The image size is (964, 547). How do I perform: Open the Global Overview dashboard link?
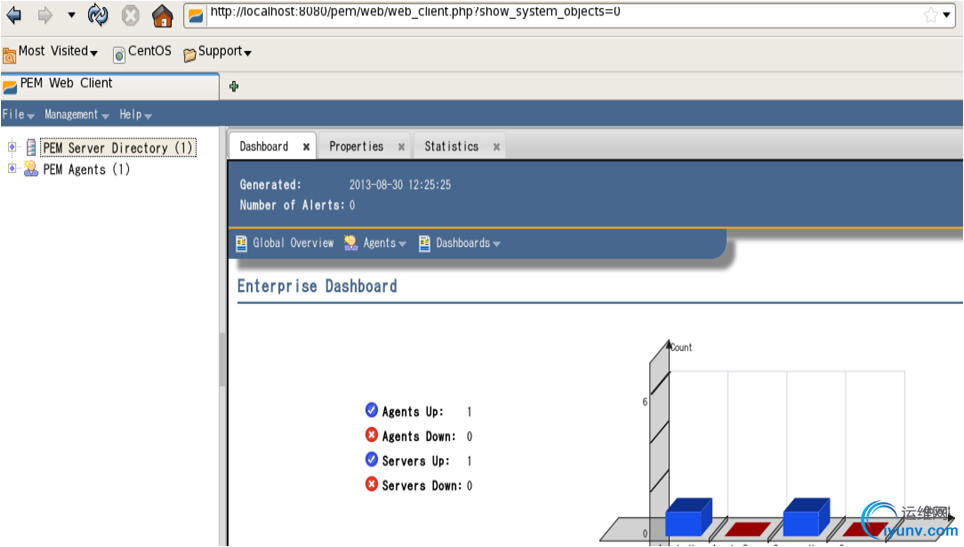click(293, 243)
